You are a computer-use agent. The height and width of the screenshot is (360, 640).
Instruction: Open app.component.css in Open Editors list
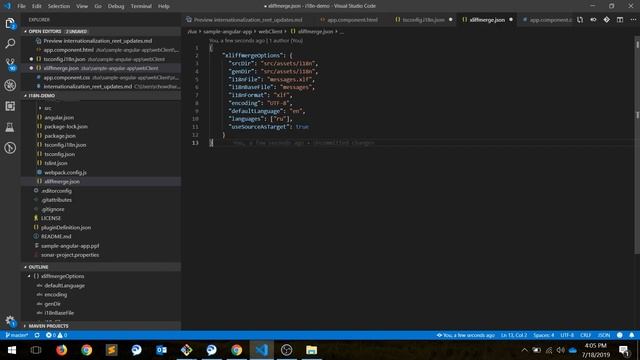pos(67,78)
